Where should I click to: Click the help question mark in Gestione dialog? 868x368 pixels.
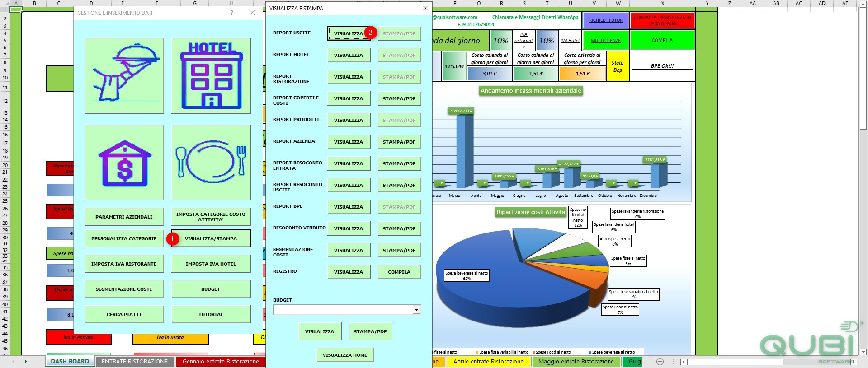tap(232, 13)
